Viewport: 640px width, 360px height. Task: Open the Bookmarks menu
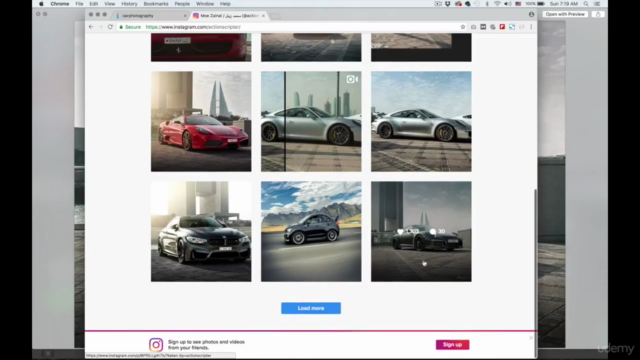tap(156, 4)
